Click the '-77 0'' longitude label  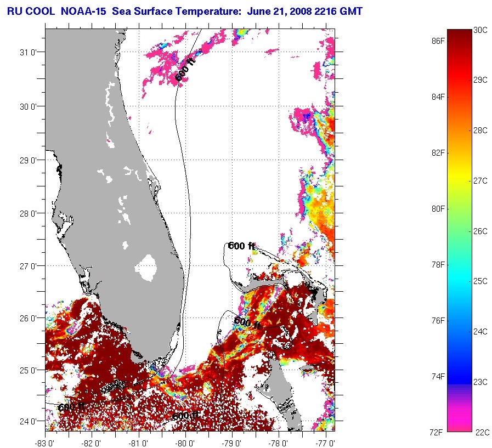tap(325, 443)
